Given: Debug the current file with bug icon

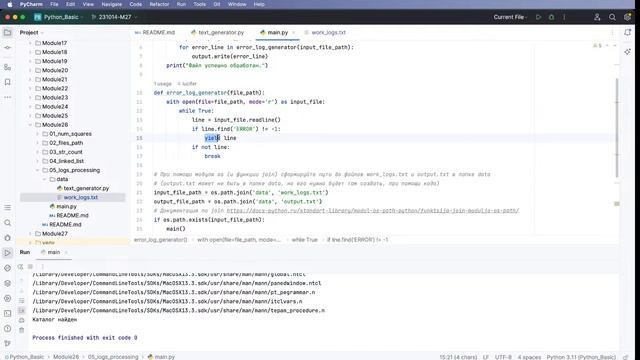Looking at the screenshot, I should pos(551,17).
